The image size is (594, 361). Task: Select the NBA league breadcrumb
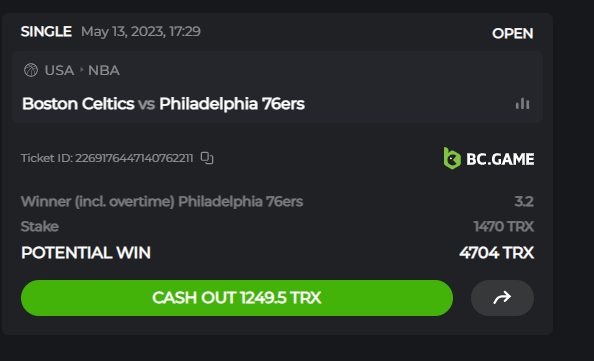[104, 70]
